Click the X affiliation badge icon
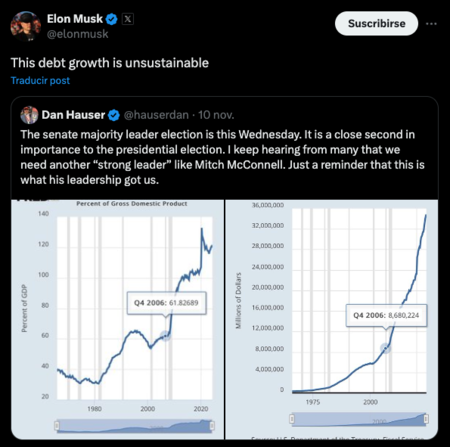The image size is (450, 447). (128, 19)
